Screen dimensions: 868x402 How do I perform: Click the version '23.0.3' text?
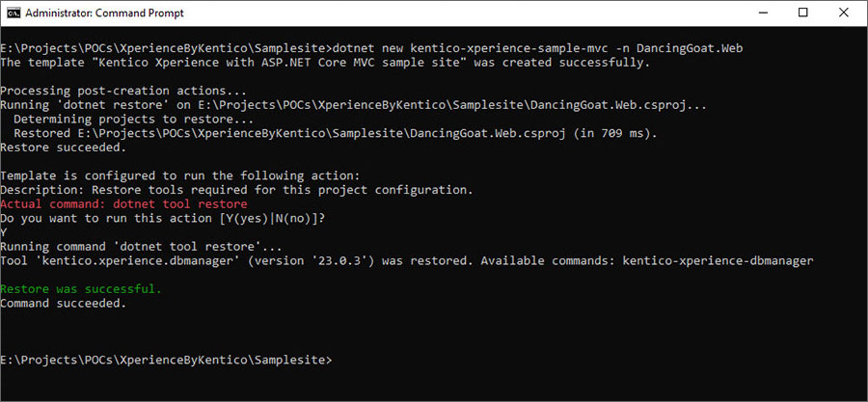click(343, 260)
